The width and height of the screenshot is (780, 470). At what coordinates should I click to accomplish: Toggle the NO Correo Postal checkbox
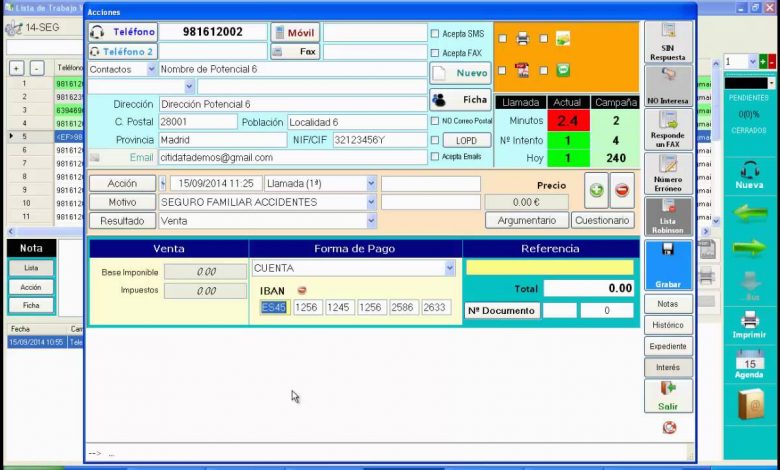point(435,121)
